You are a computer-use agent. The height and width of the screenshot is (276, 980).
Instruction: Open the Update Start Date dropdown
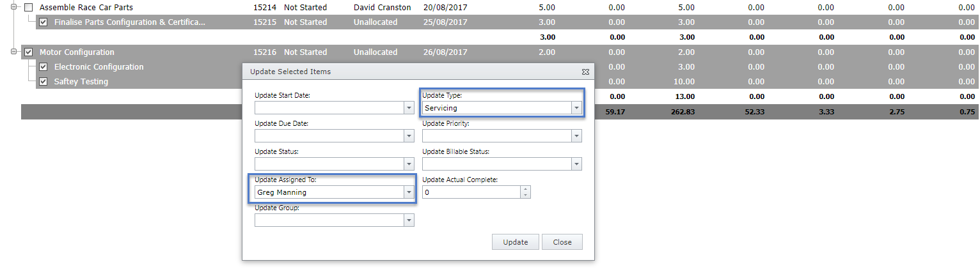tap(409, 108)
